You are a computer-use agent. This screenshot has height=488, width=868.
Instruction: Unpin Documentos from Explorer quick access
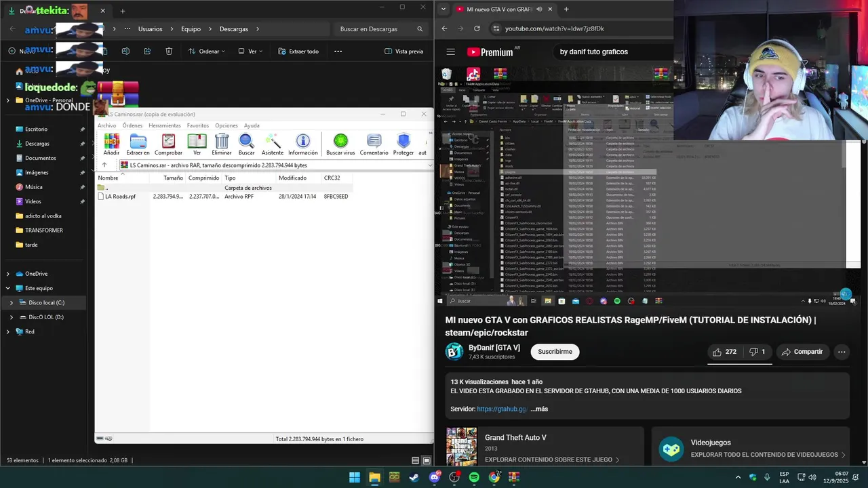[82, 158]
